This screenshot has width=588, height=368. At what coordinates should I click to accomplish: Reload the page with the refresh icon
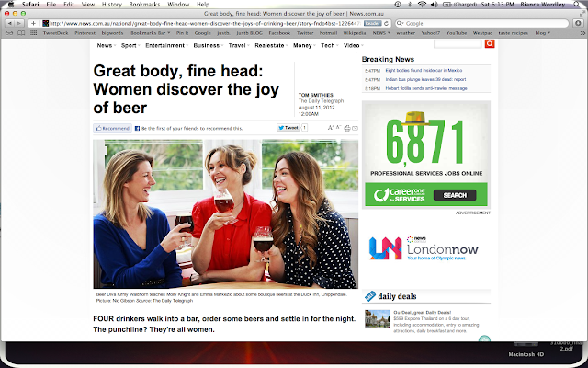point(386,23)
